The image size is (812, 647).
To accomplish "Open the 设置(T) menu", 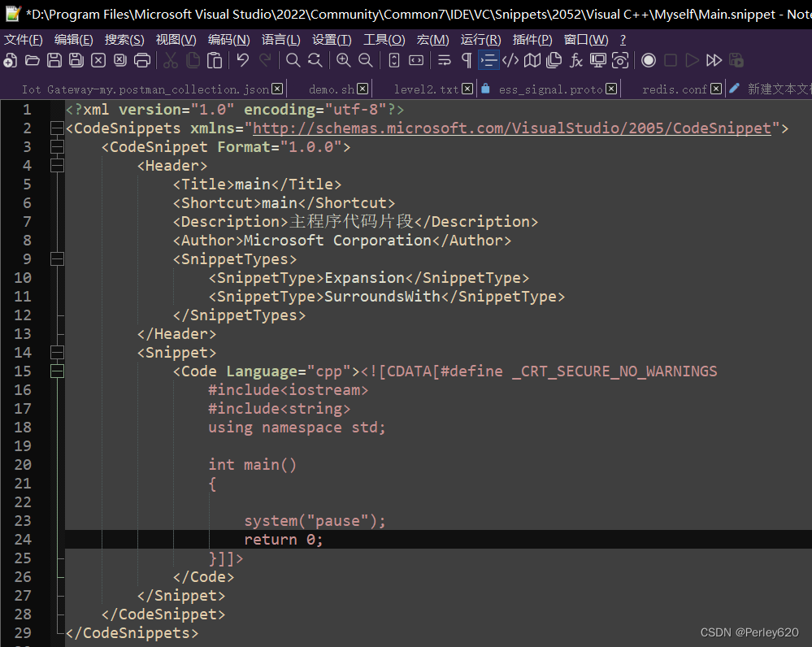I will click(x=332, y=39).
